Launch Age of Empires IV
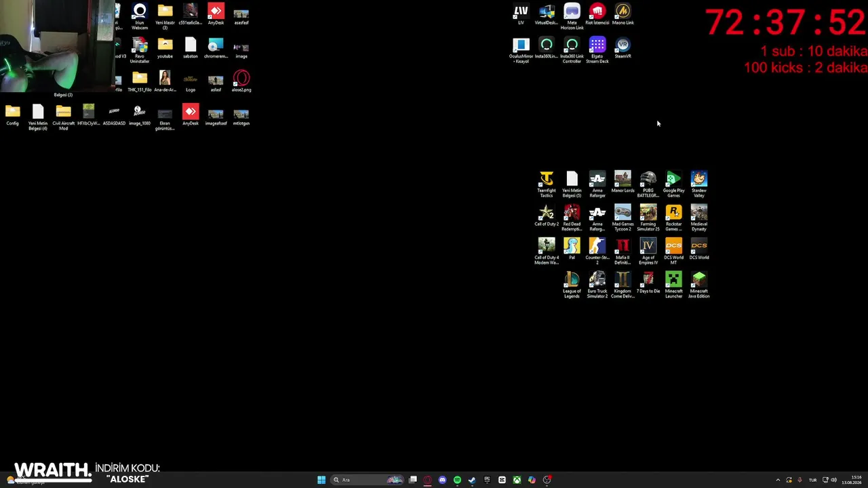 pos(648,251)
